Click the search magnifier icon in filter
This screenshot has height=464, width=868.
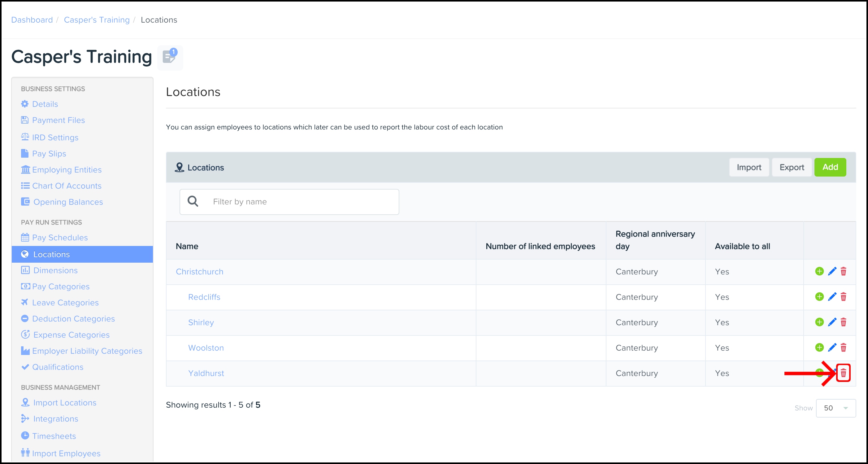click(193, 202)
